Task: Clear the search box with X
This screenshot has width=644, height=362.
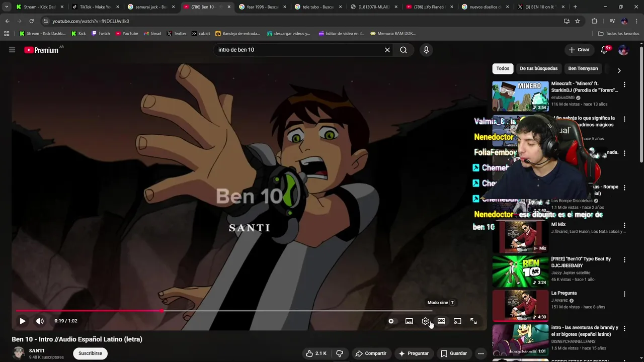Action: click(x=387, y=50)
